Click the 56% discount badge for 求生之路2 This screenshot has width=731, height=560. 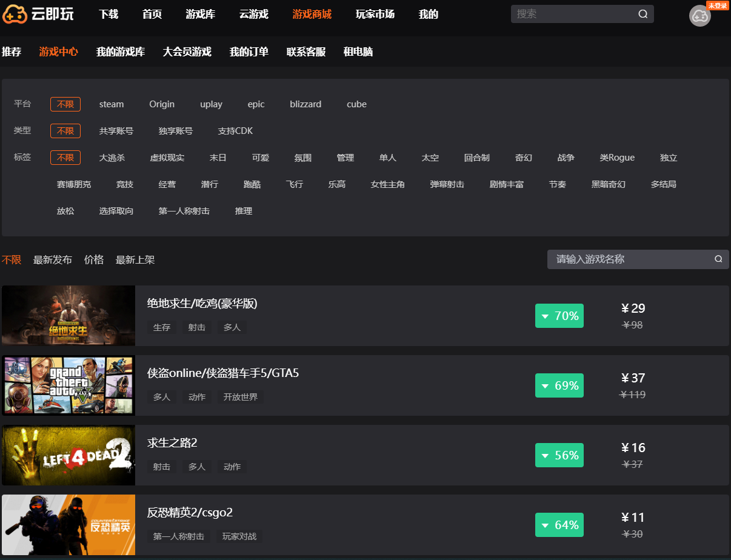click(x=559, y=455)
